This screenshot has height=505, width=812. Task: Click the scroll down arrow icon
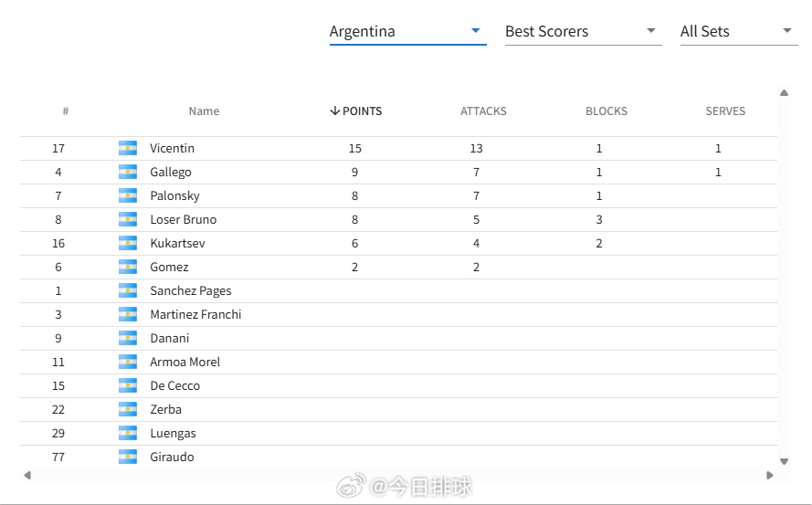click(x=784, y=461)
